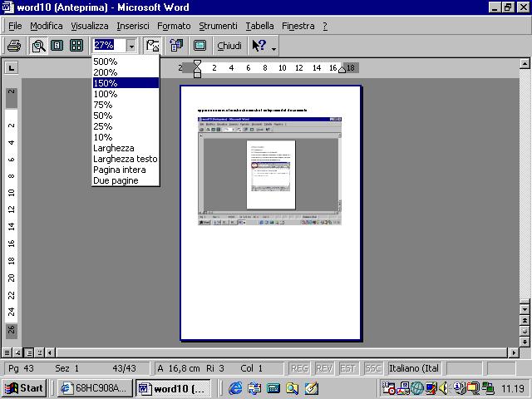Toggle EST extend selection indicator
The image size is (532, 399).
point(347,368)
